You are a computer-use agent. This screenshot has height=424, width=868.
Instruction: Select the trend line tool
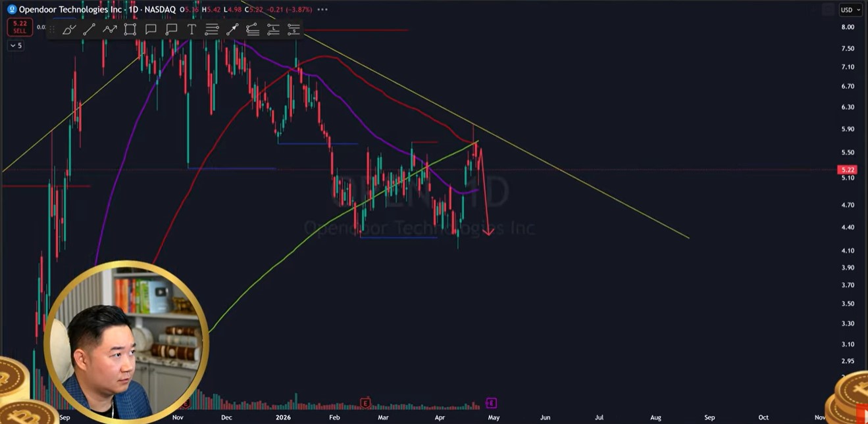[89, 30]
